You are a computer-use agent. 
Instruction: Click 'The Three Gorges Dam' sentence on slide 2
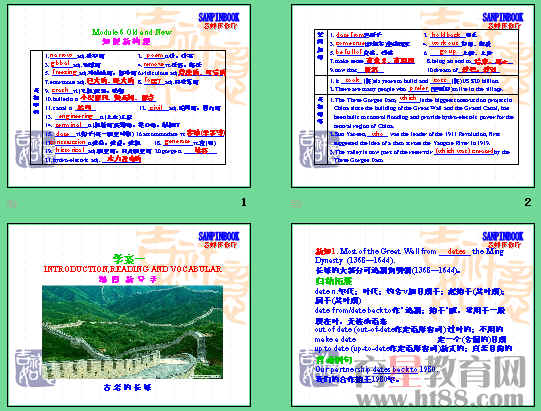coord(424,112)
